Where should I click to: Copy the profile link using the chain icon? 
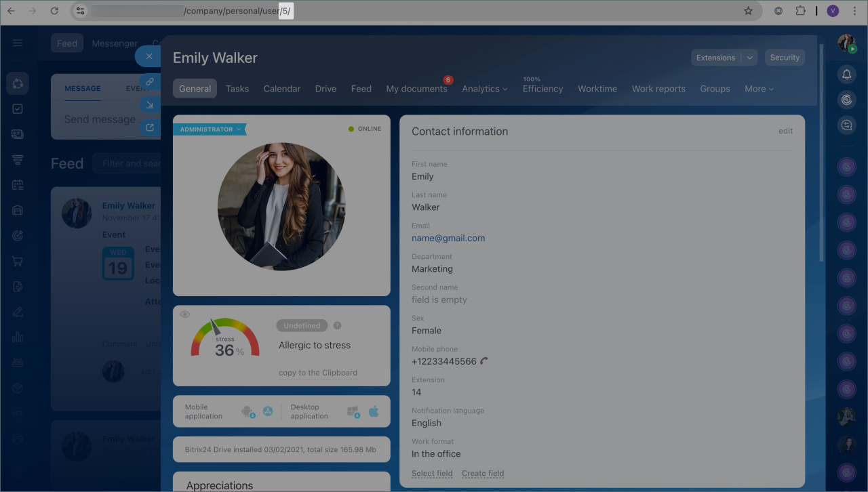[150, 81]
